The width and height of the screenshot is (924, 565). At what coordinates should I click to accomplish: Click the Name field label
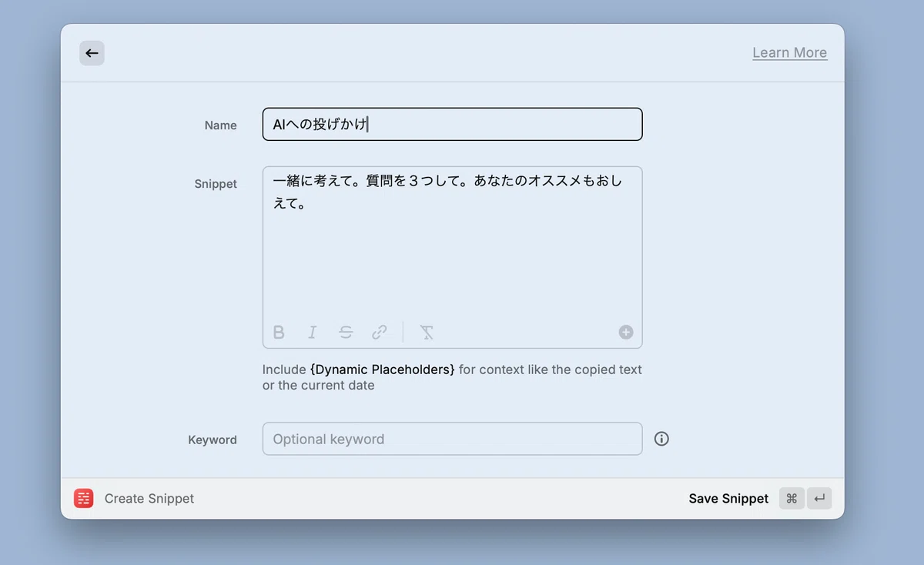tap(221, 125)
